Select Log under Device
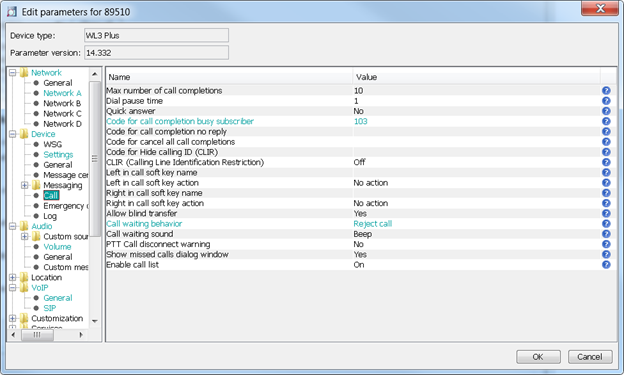Viewport: 624px width, 375px height. (x=50, y=216)
